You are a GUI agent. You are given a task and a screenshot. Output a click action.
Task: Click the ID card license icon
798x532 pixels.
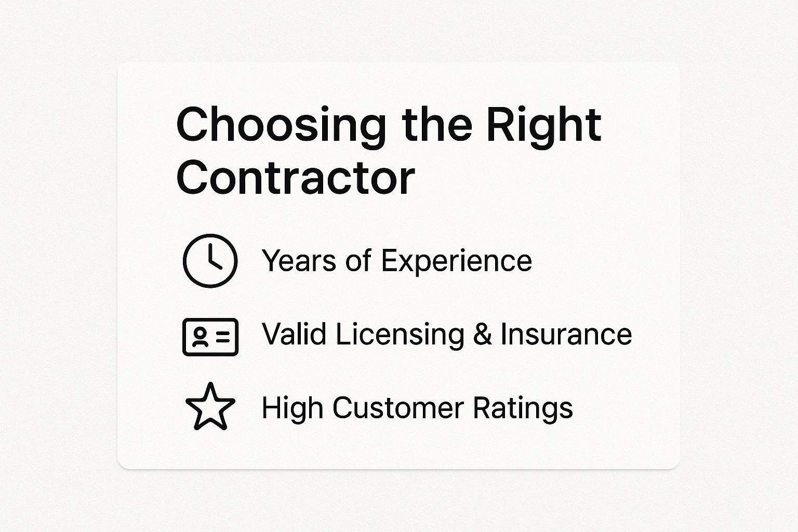pyautogui.click(x=210, y=337)
